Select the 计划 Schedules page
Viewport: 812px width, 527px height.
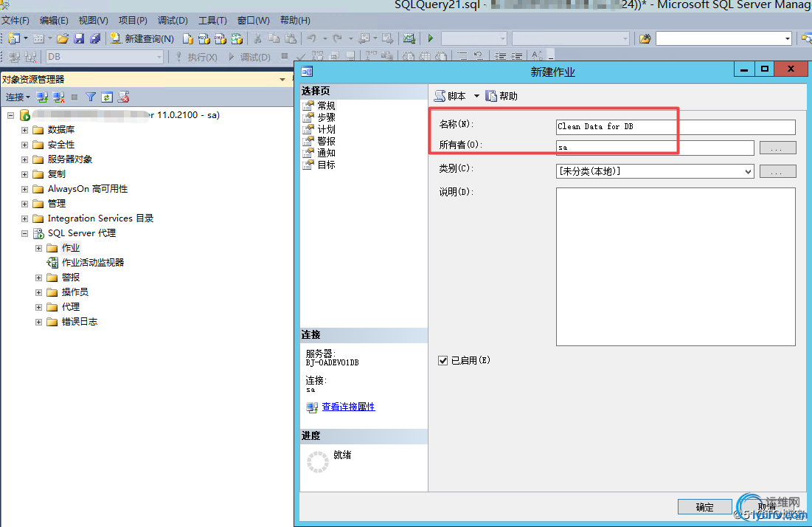(x=326, y=130)
